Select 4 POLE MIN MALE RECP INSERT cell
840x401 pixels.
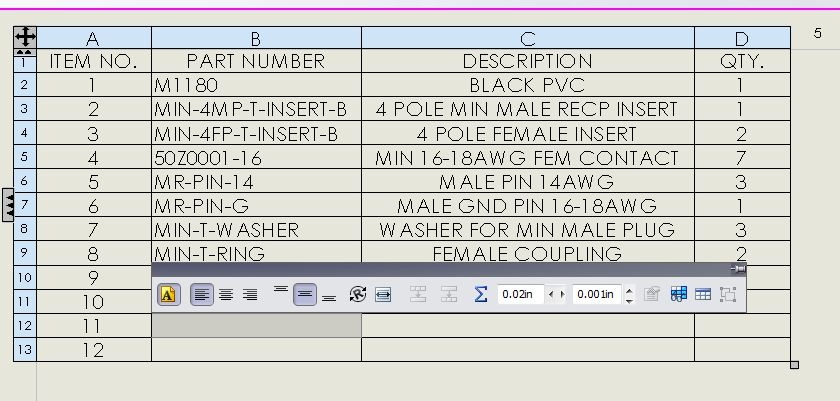528,109
